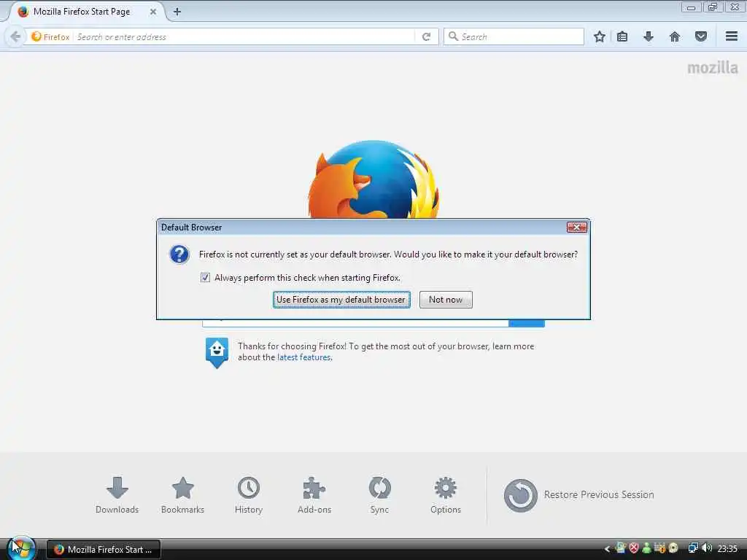Click the network tray icon
747x560 pixels.
(693, 548)
